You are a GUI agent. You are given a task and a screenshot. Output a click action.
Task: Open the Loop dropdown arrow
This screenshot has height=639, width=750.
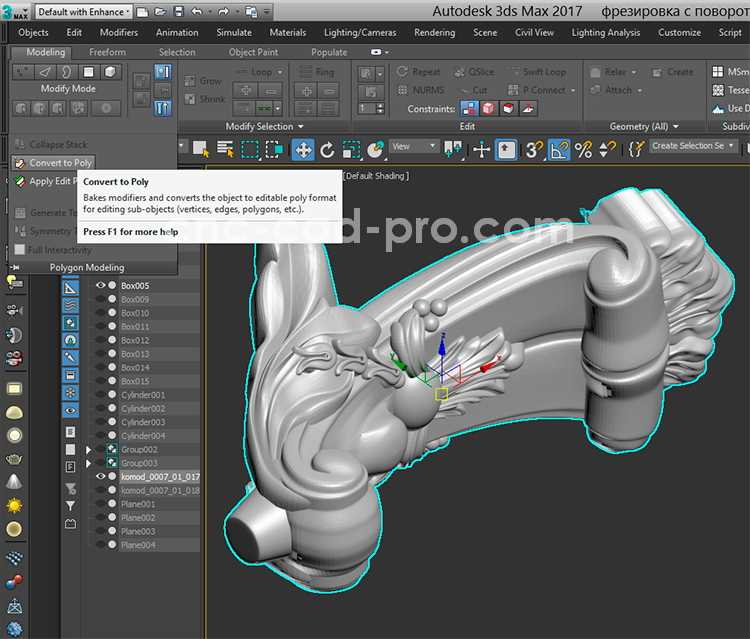pos(280,72)
